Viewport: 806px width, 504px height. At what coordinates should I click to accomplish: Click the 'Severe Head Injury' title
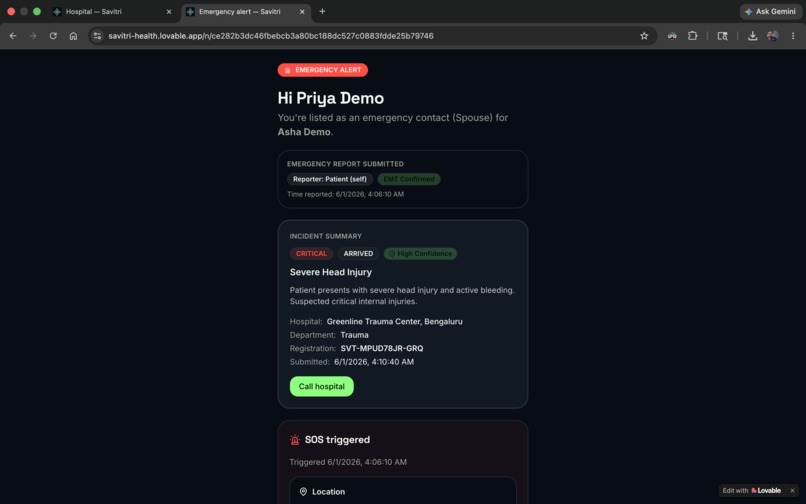(331, 272)
